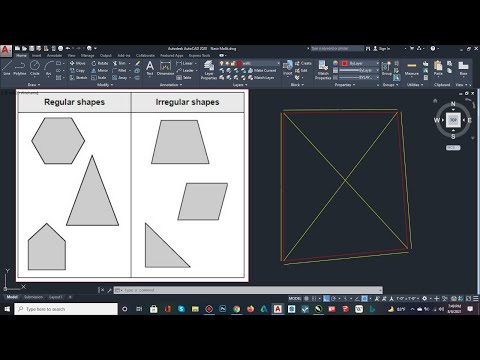This screenshot has width=480, height=360.
Task: Click the Group tool
Action: tap(386, 68)
